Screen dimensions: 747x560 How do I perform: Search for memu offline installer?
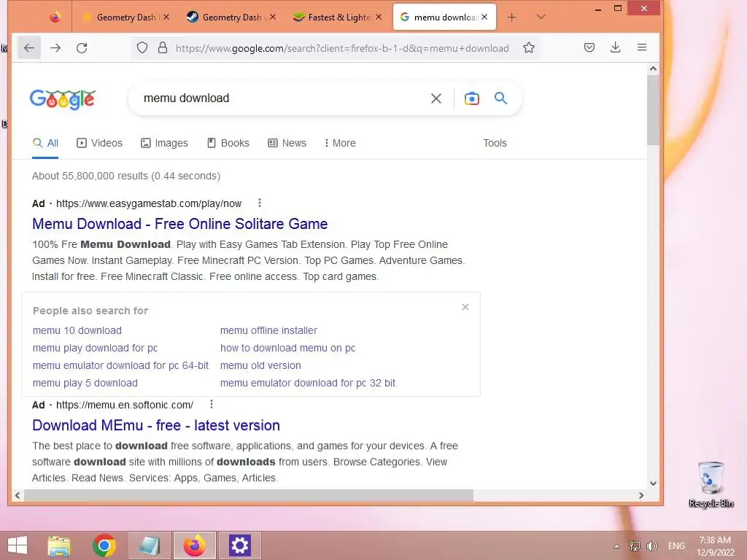pos(268,330)
